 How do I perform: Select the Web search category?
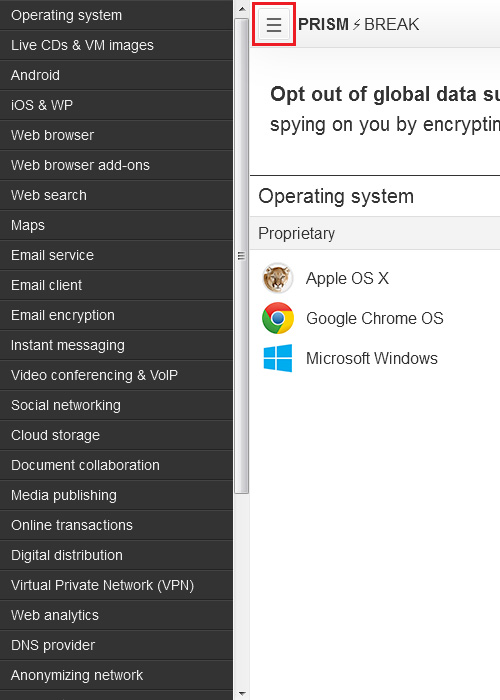pyautogui.click(x=116, y=195)
